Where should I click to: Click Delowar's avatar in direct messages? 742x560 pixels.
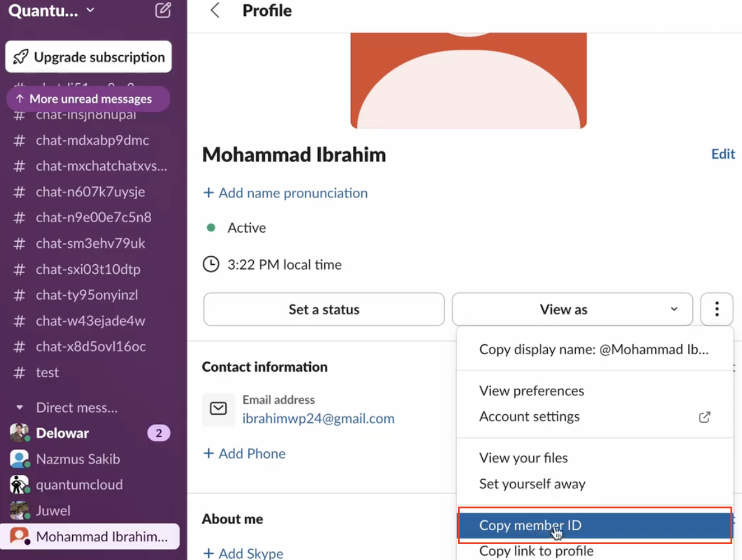pos(19,433)
